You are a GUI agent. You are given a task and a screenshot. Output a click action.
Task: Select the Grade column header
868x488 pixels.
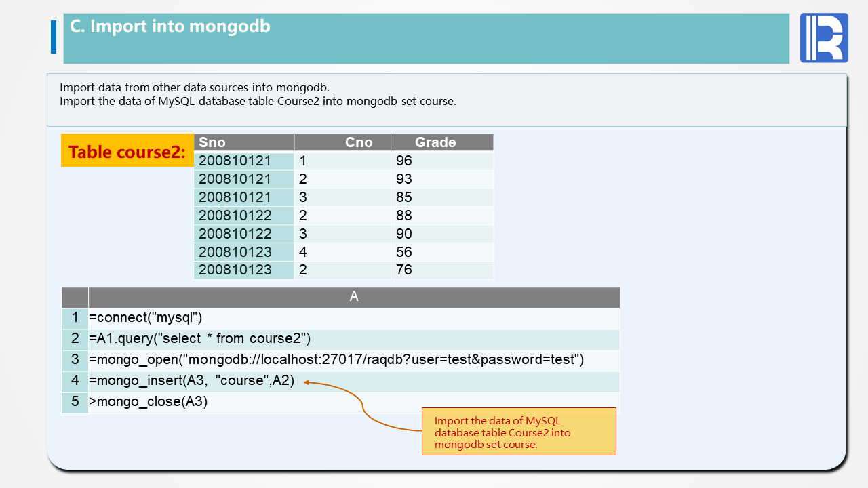[x=442, y=142]
